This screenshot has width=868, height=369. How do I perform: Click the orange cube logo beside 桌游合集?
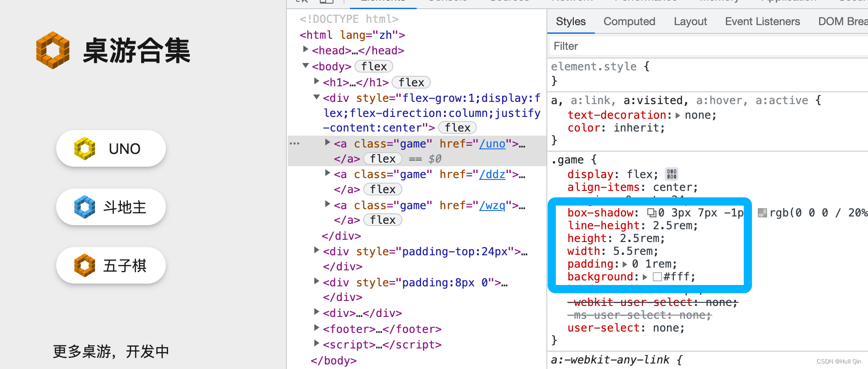tap(53, 50)
